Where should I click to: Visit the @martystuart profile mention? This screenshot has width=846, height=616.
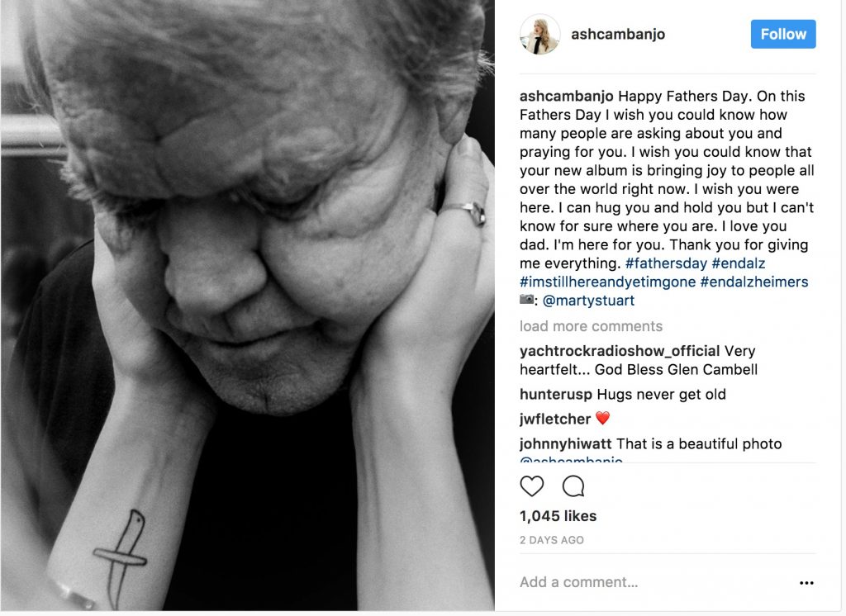[x=588, y=301]
